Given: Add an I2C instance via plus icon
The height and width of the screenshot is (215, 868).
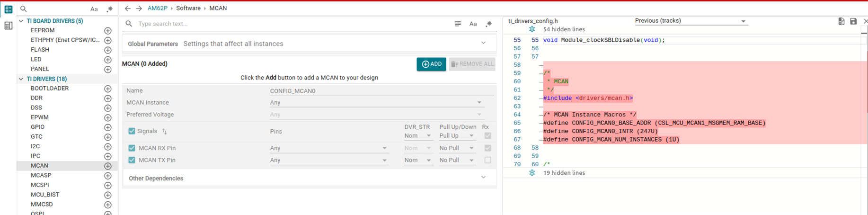Looking at the screenshot, I should tap(108, 147).
